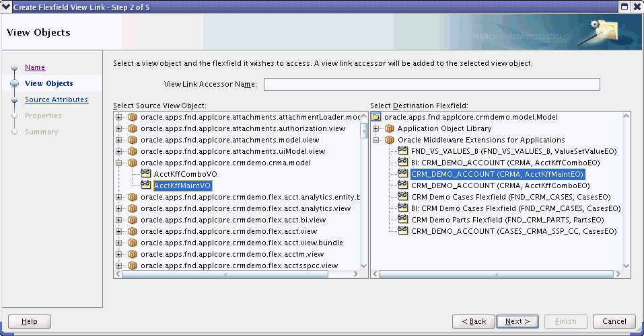Expand the attachments.model.view node

click(x=118, y=140)
